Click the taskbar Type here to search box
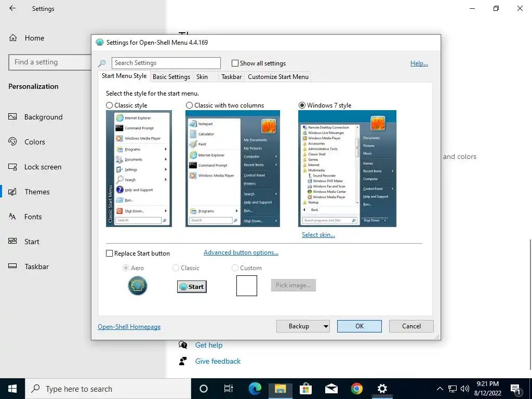532x399 pixels. click(x=108, y=389)
